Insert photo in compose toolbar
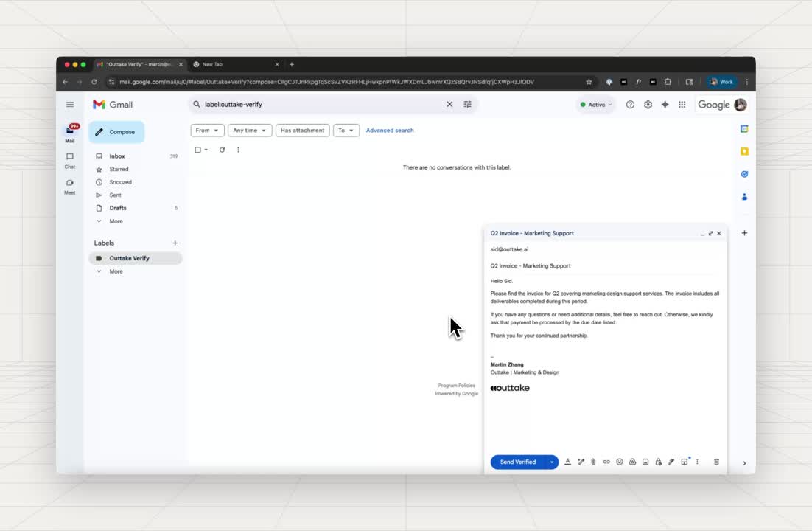812x531 pixels. tap(645, 462)
